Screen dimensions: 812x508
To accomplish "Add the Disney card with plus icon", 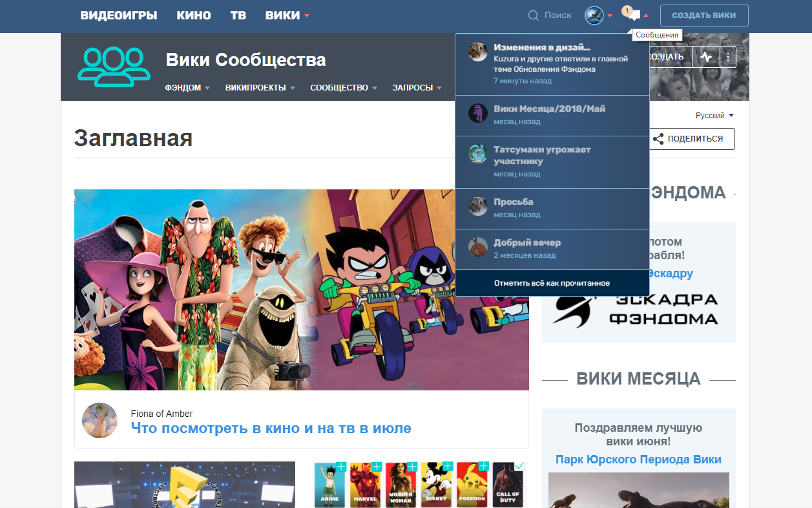I will tap(447, 467).
